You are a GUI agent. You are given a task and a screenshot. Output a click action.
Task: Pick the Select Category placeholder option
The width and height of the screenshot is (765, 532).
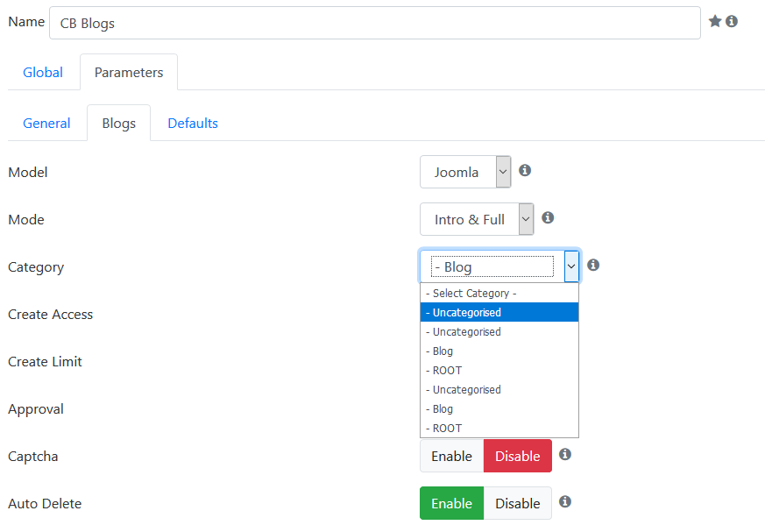pos(499,293)
